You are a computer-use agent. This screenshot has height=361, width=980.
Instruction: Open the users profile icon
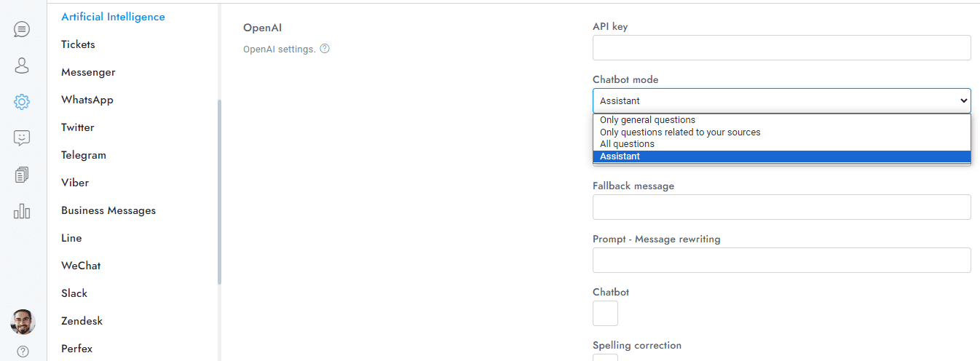(22, 66)
